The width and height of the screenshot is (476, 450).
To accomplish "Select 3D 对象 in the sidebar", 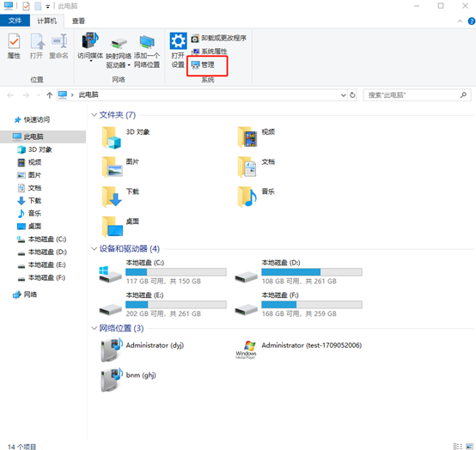I will point(34,149).
